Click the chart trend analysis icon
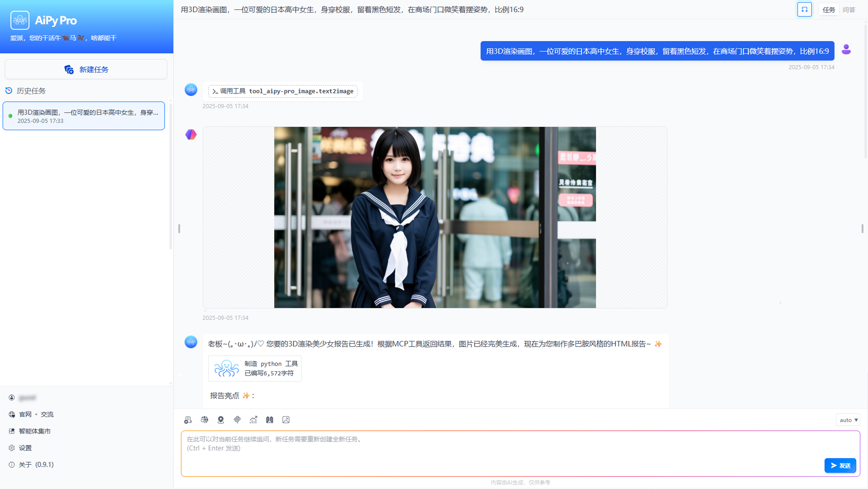 253,420
